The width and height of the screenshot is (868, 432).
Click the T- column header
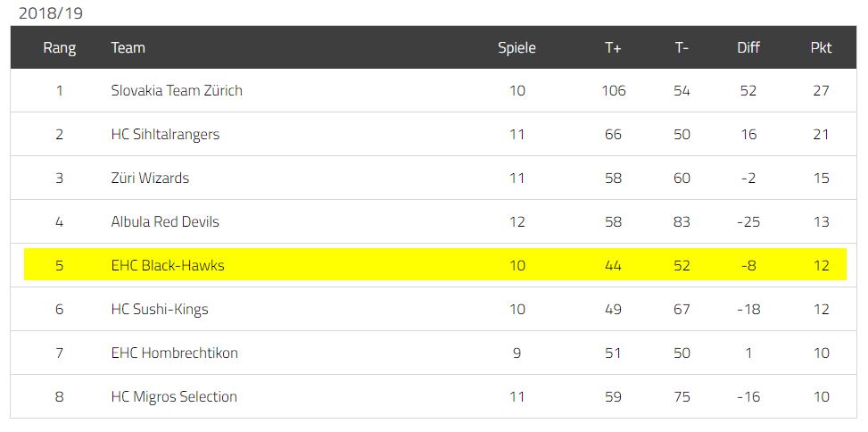(682, 48)
